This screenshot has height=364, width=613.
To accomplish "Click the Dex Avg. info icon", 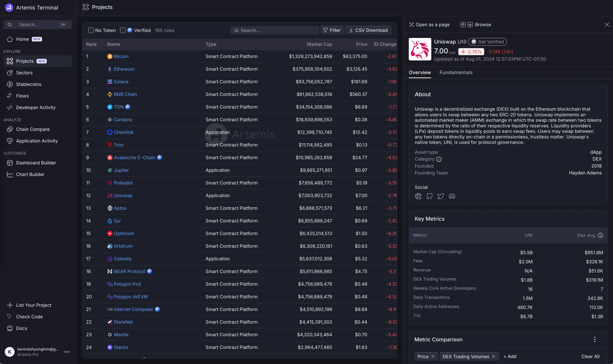I will [601, 235].
